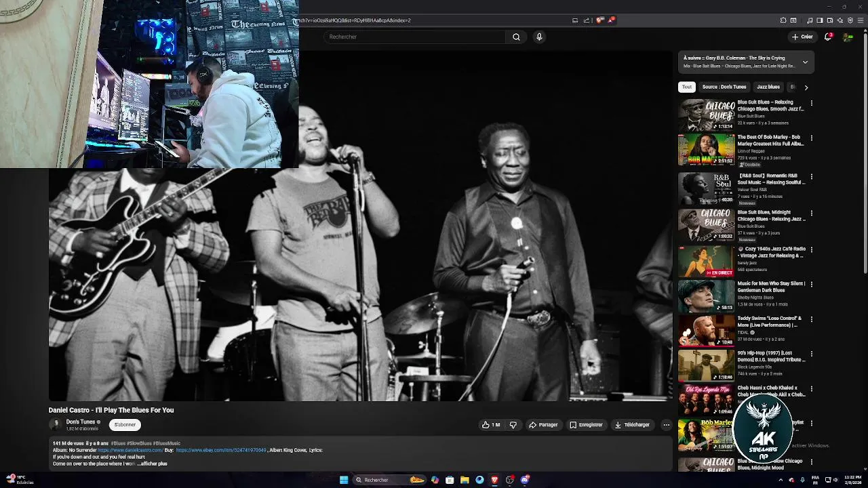Open the Brave browser taskbar icon
The width and height of the screenshot is (868, 488).
click(494, 480)
